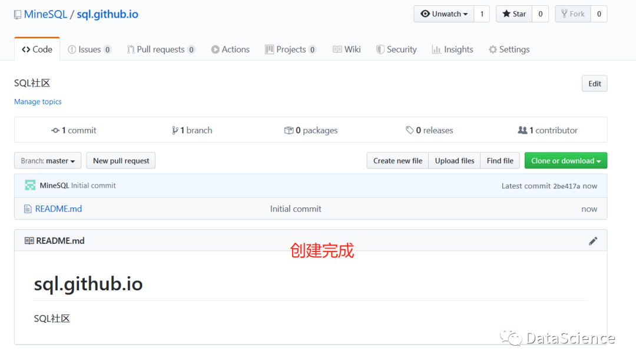This screenshot has width=636, height=364.
Task: Expand the Branch: master dropdown
Action: (x=48, y=161)
